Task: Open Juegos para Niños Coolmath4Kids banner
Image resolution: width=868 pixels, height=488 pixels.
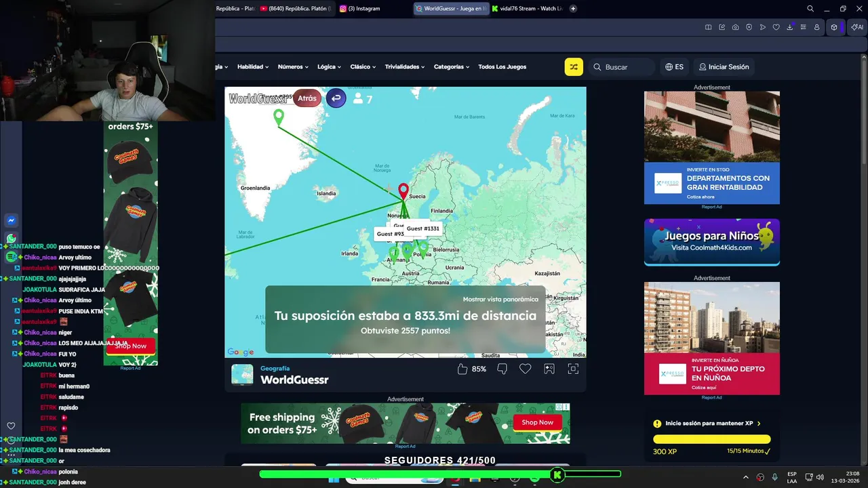Action: click(712, 242)
